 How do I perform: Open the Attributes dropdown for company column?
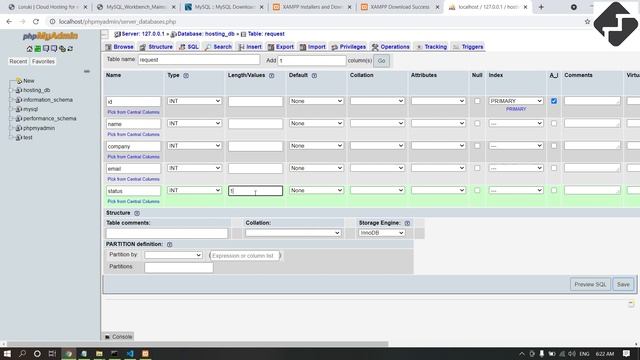(438, 146)
